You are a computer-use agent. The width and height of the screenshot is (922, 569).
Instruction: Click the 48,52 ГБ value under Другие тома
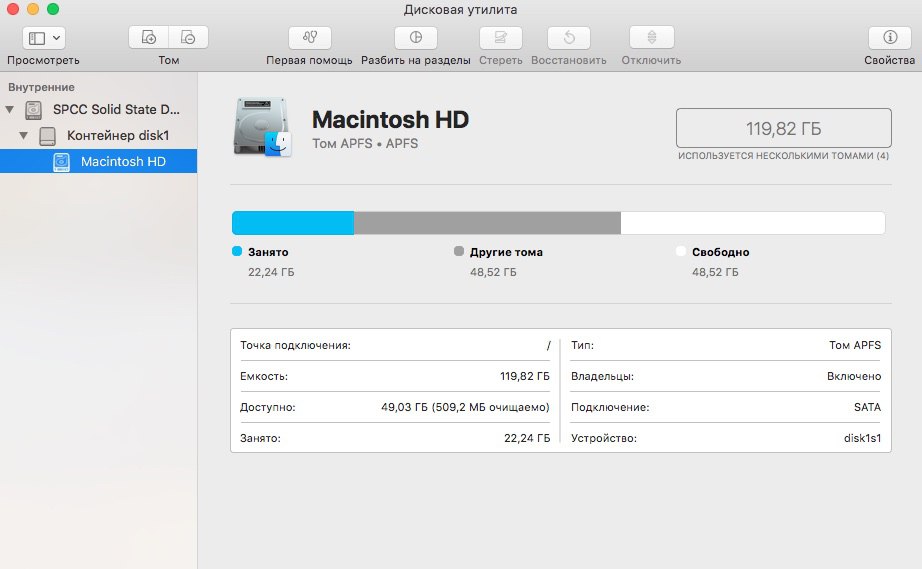pyautogui.click(x=493, y=272)
